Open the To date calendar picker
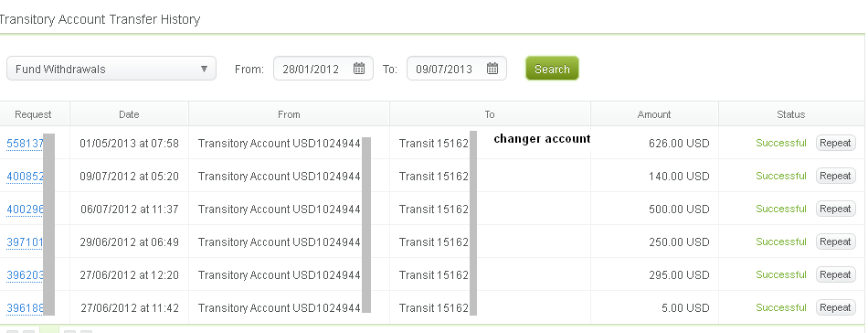This screenshot has width=868, height=333. pos(492,69)
